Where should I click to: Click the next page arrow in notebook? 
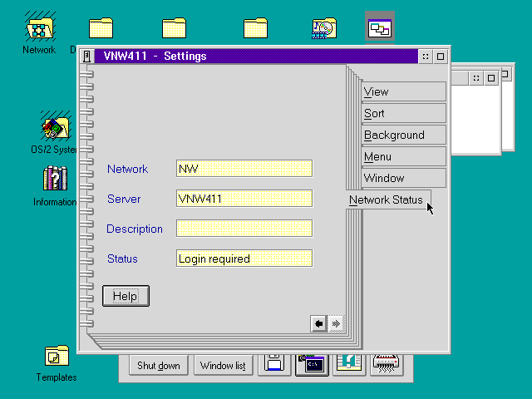point(336,323)
